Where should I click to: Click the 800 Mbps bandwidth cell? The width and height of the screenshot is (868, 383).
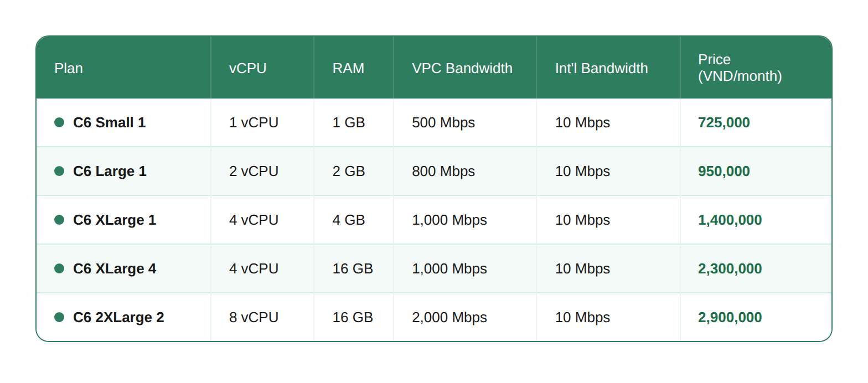pyautogui.click(x=443, y=171)
